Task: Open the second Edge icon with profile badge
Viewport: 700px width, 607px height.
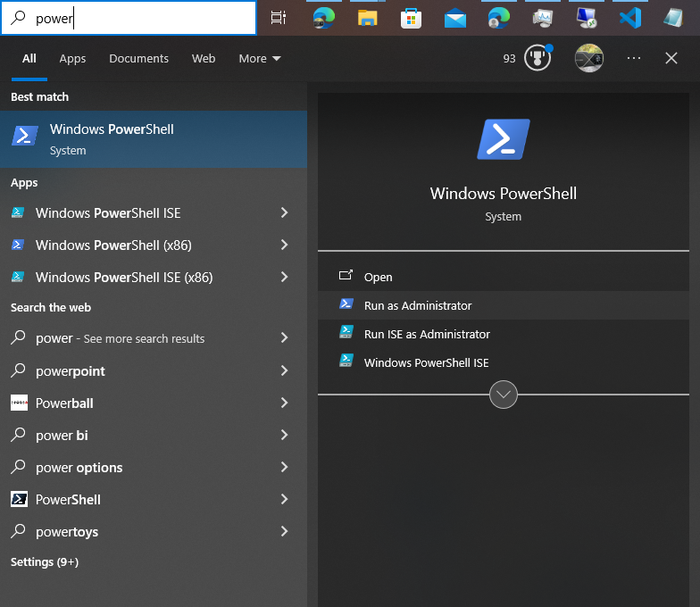Action: pyautogui.click(x=498, y=18)
